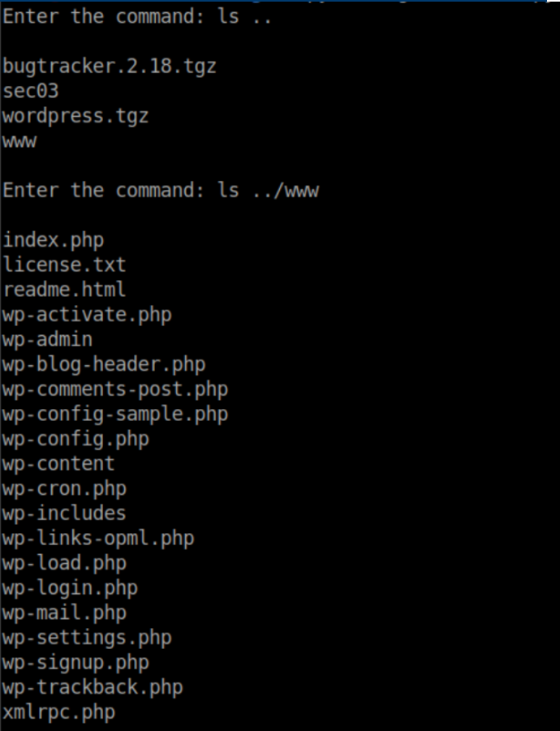The image size is (560, 731).
Task: Select the wp-comments-post.php entry
Action: 115,389
